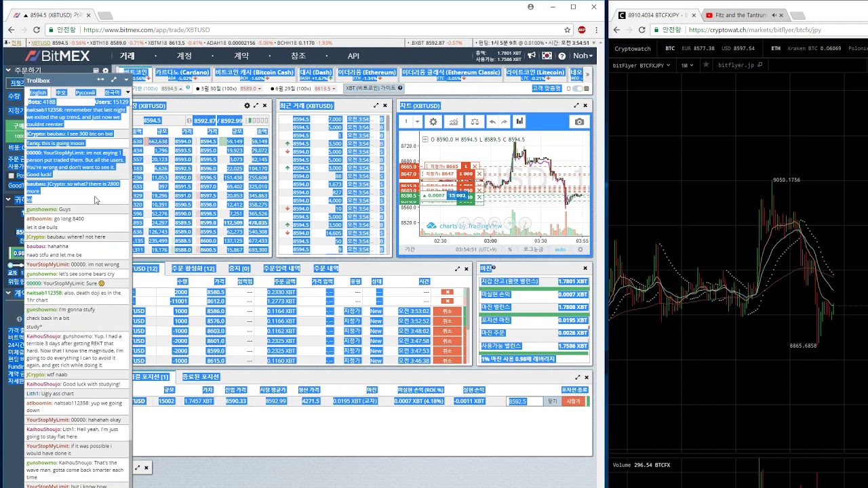Expand the Noh account dropdown
Image resolution: width=868 pixels, height=488 pixels.
[x=583, y=56]
